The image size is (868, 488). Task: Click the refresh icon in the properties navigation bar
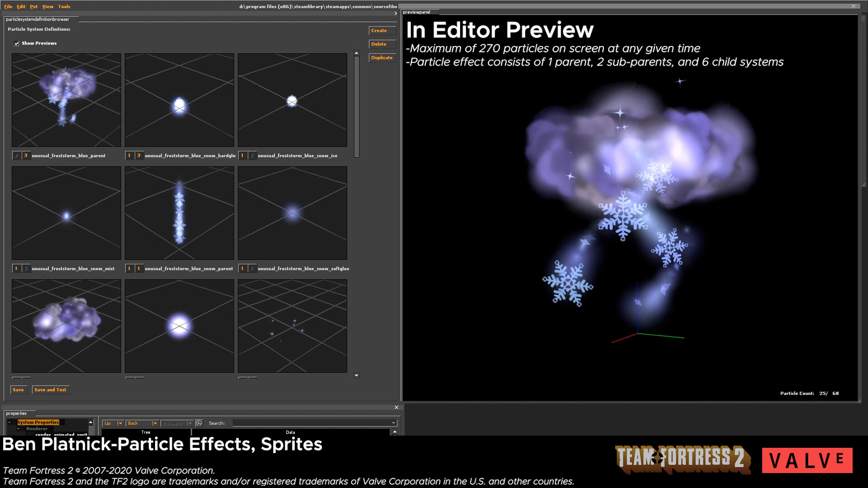point(199,423)
